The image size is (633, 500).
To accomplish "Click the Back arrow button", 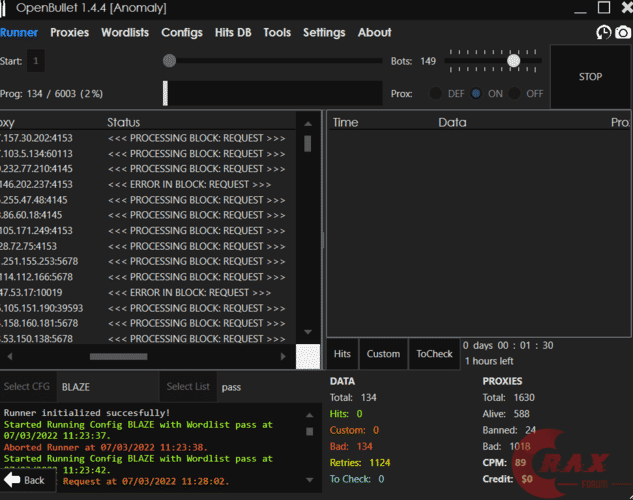I will pyautogui.click(x=27, y=480).
